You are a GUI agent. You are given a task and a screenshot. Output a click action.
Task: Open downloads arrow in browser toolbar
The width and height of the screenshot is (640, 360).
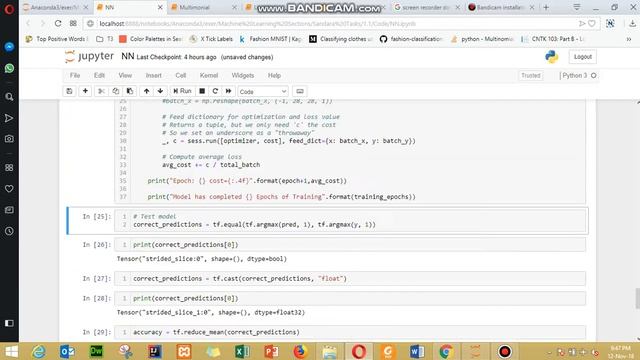[x=632, y=24]
